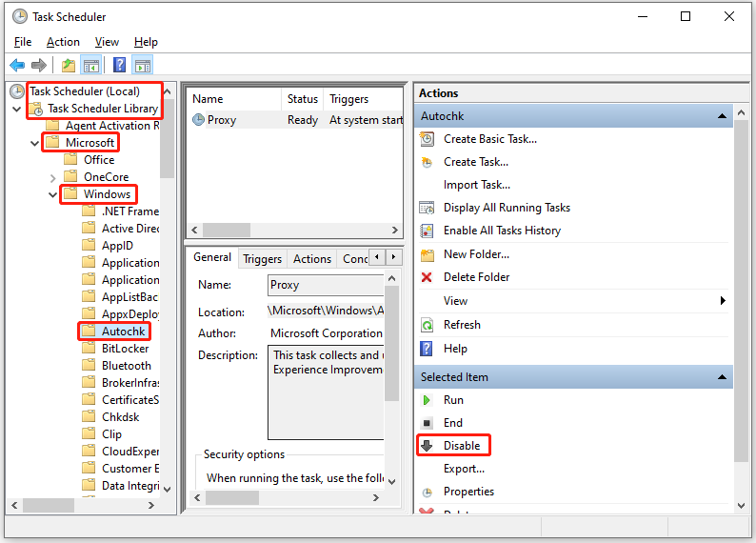Click the Refresh icon in Actions pane
This screenshot has width=756, height=543.
pyautogui.click(x=427, y=326)
